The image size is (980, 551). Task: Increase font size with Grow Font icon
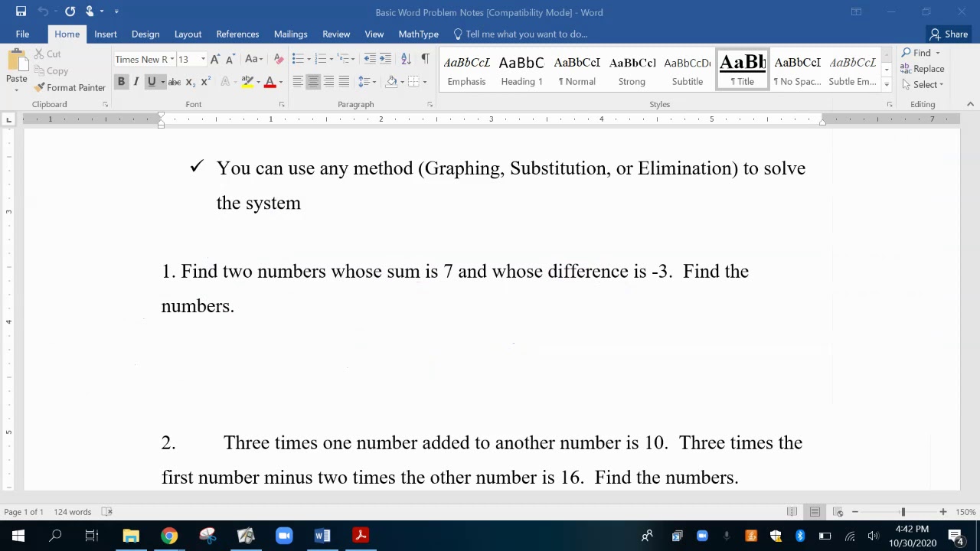[x=215, y=59]
